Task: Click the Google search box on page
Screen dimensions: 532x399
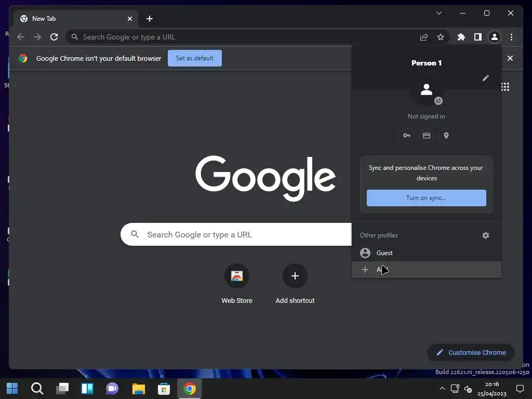Action: coord(236,234)
